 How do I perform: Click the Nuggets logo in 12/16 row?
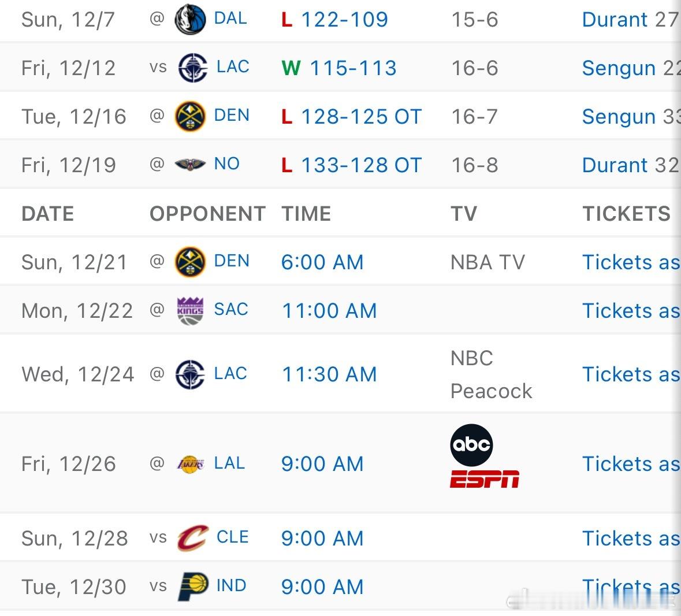(x=190, y=116)
